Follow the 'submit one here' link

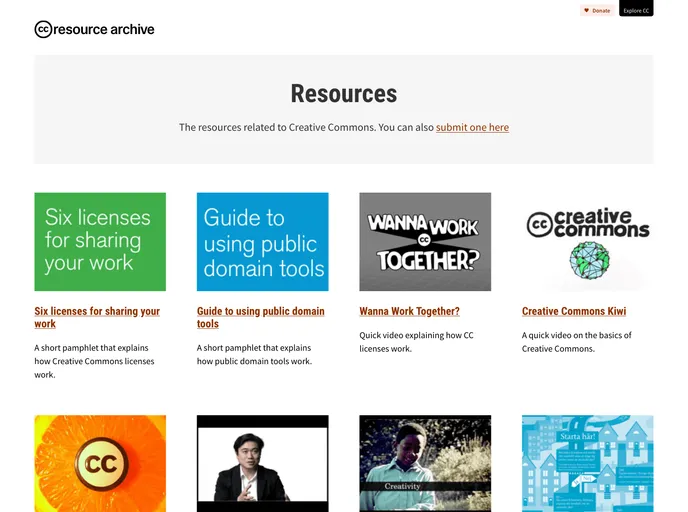[x=472, y=127]
